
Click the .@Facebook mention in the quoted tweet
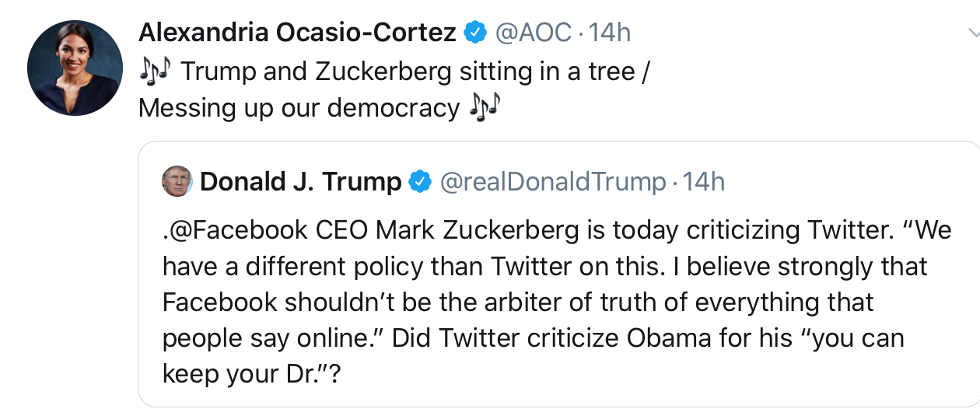(x=235, y=232)
